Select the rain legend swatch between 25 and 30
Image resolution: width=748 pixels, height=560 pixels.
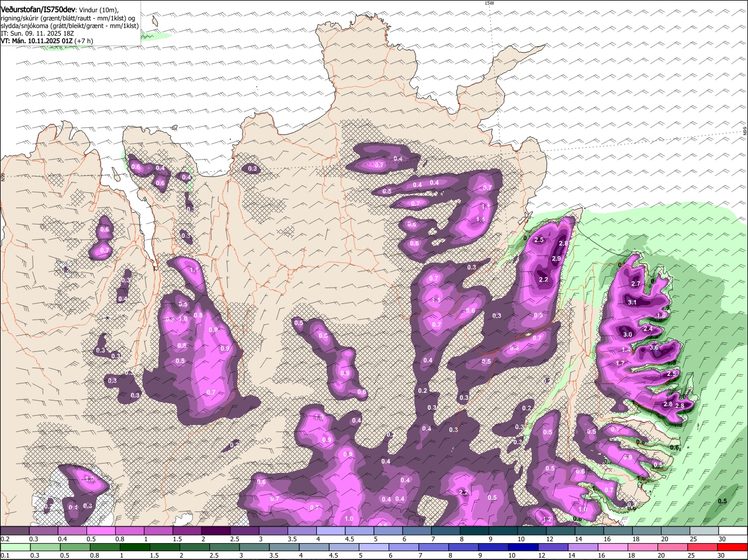702,547
